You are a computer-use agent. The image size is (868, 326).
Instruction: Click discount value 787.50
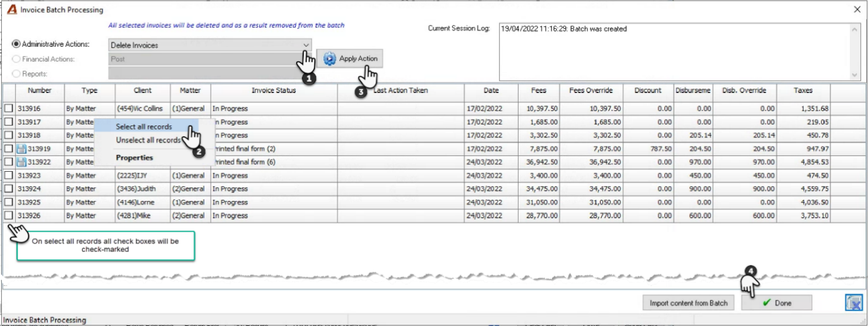648,149
